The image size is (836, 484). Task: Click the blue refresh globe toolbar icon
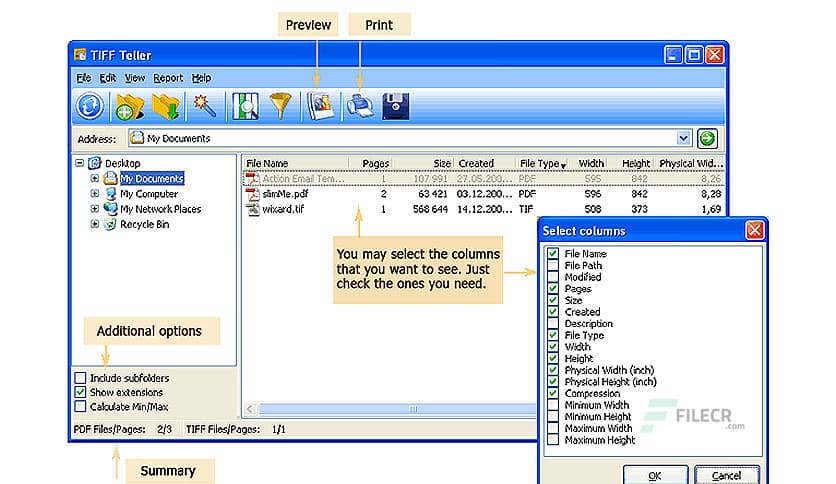pyautogui.click(x=90, y=106)
